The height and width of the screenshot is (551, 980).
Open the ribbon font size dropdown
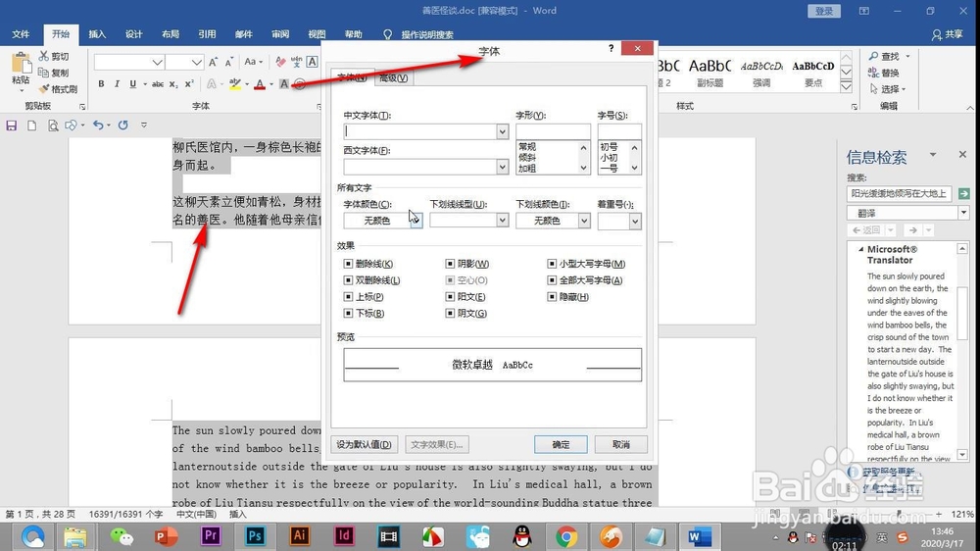tap(197, 62)
